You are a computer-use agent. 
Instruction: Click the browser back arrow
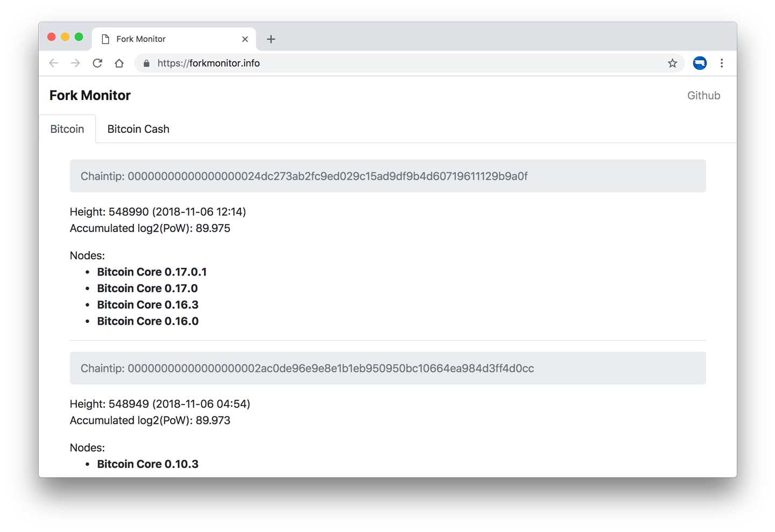(53, 63)
